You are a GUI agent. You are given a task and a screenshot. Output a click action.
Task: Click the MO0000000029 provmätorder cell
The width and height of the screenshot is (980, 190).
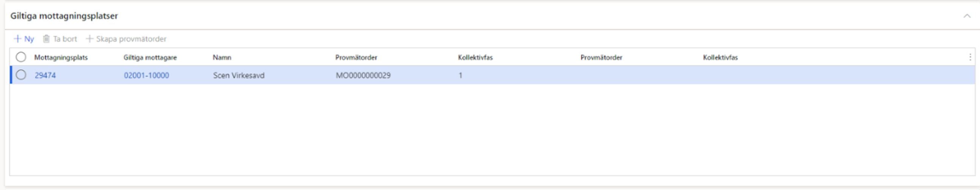click(363, 75)
